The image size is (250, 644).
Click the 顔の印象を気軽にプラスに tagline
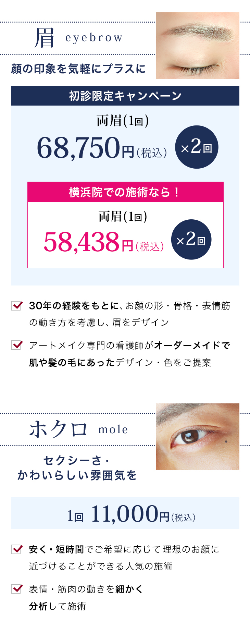click(78, 69)
